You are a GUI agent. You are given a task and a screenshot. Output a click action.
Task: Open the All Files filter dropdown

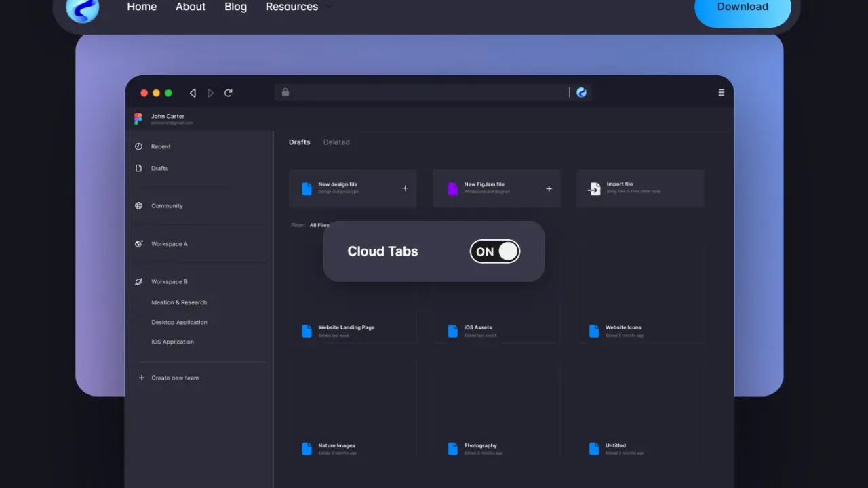click(319, 225)
